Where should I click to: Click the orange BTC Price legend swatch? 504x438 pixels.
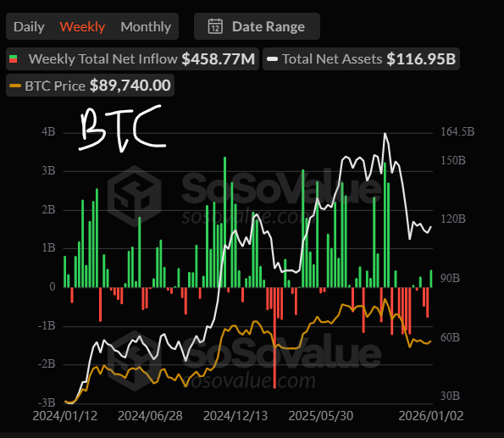point(15,86)
